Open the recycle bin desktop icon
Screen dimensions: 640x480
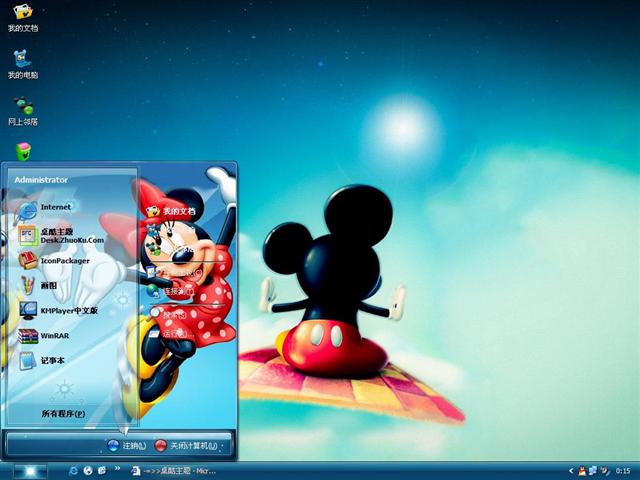point(23,151)
